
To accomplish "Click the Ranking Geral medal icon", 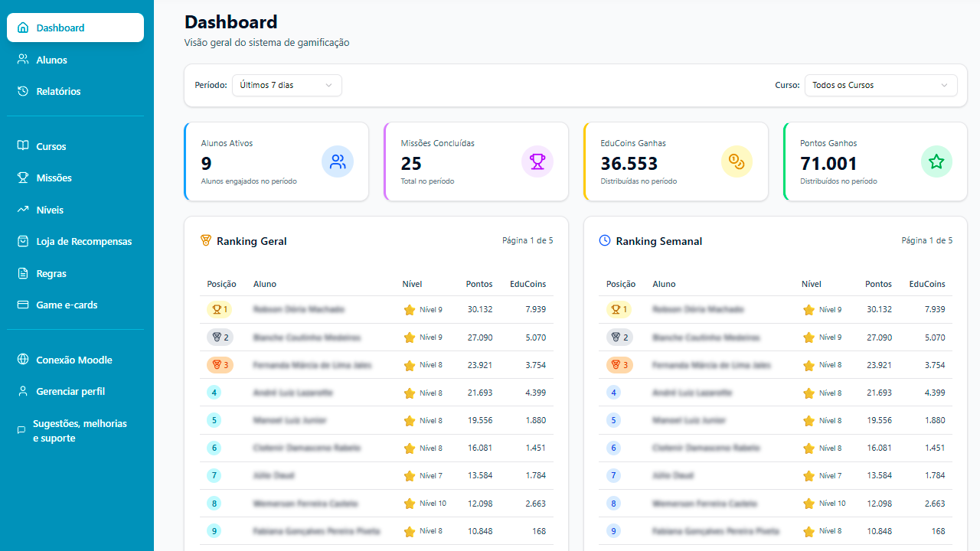I will [x=205, y=240].
